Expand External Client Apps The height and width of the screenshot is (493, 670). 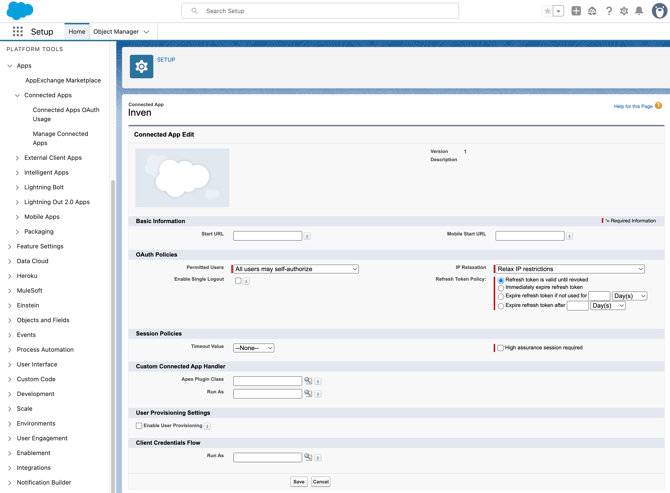click(x=18, y=158)
